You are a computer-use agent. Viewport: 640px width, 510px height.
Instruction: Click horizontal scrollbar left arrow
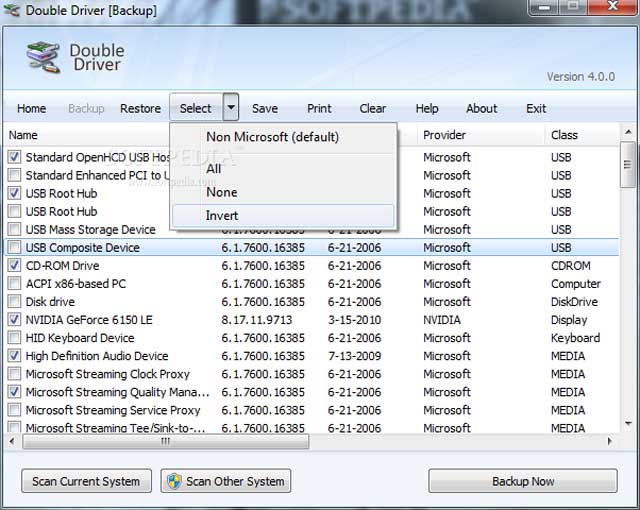point(12,441)
